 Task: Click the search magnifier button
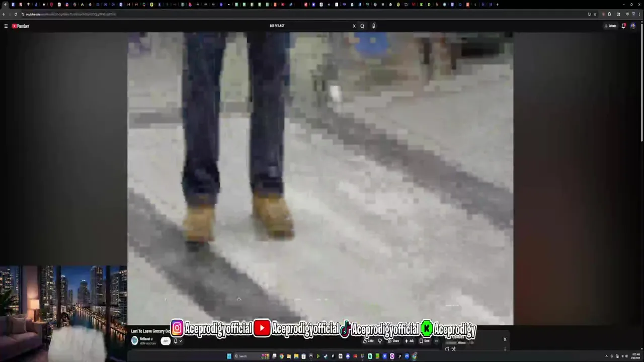coord(362,26)
